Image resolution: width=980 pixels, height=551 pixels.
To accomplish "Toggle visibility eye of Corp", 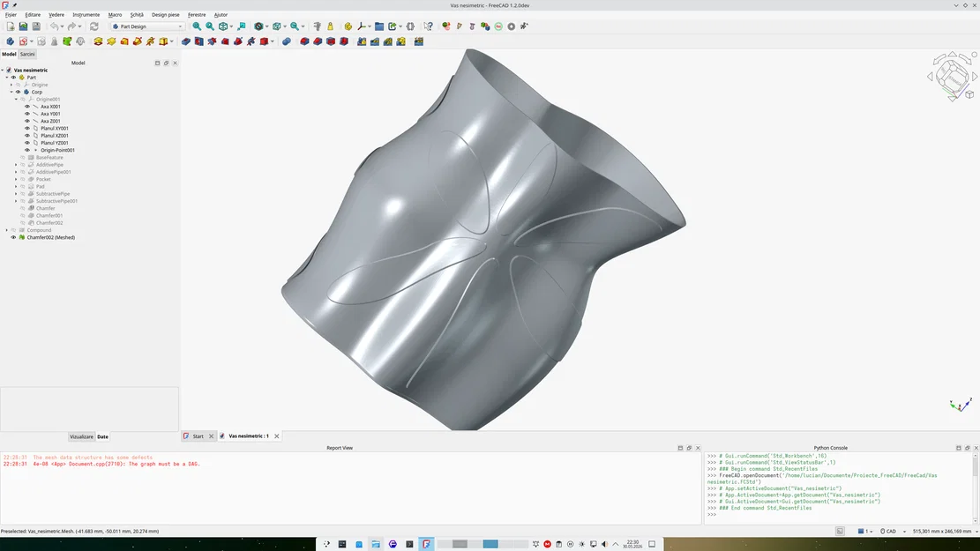I will [x=19, y=92].
